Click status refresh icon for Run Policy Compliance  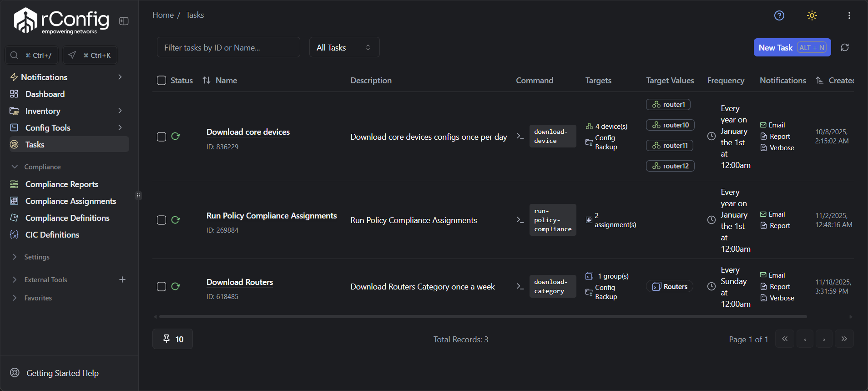click(x=176, y=220)
